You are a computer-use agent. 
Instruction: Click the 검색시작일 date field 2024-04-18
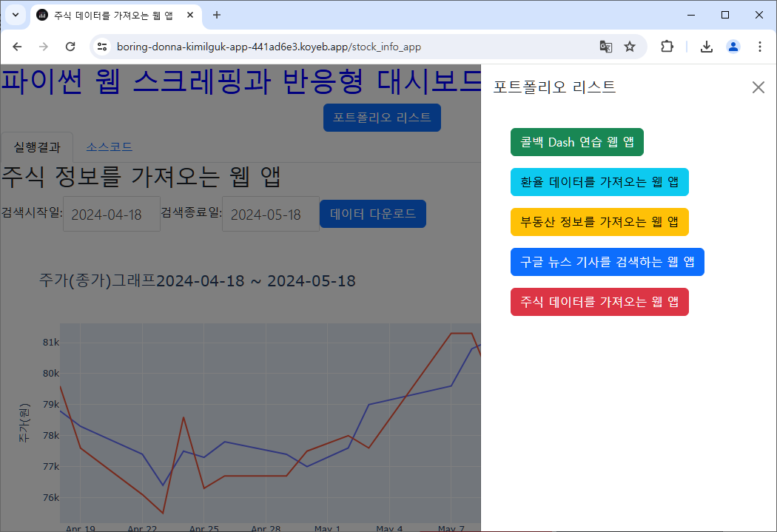click(x=112, y=214)
